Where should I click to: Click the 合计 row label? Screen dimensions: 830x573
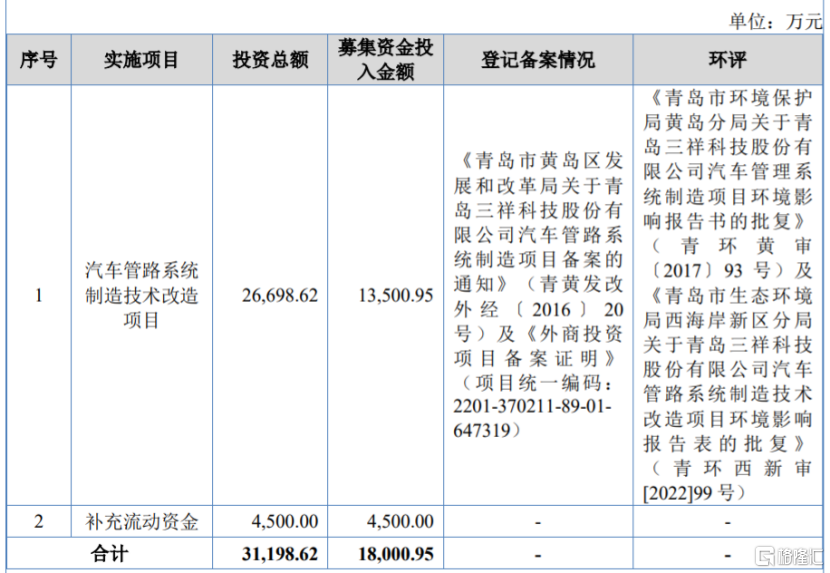(109, 553)
